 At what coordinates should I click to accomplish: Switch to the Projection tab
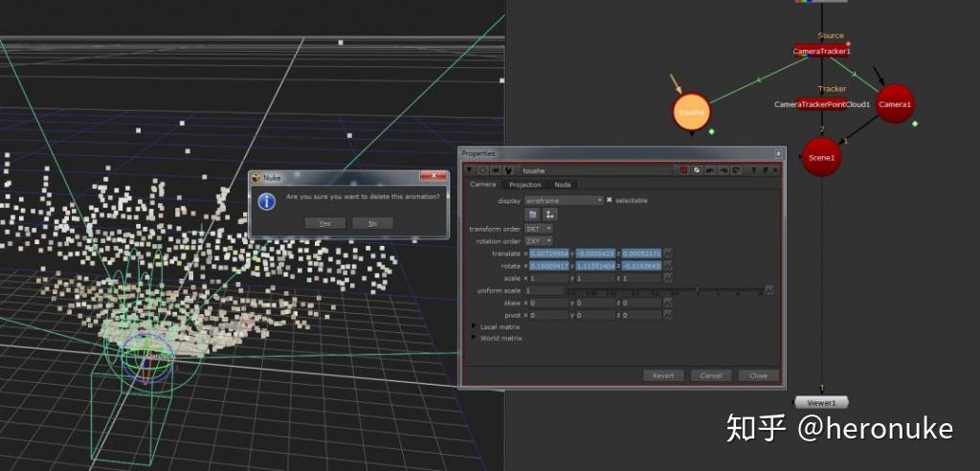(524, 184)
